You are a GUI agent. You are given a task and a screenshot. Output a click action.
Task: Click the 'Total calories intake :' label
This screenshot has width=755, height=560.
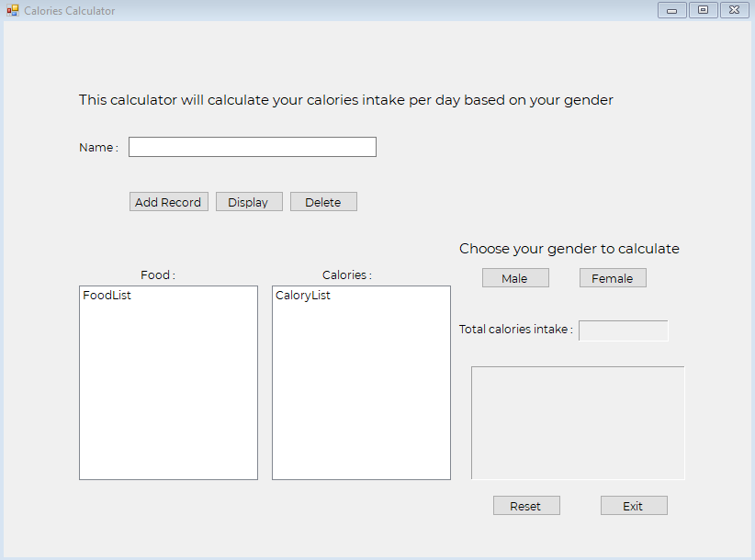pyautogui.click(x=515, y=329)
